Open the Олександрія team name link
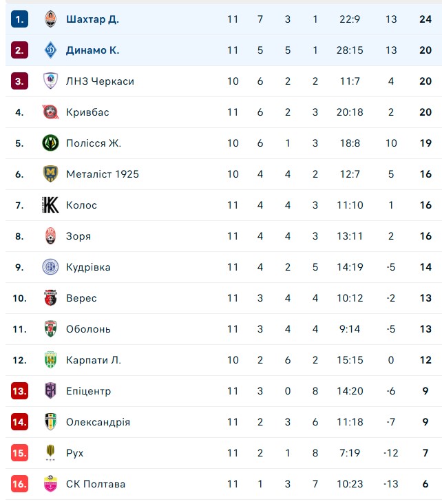Viewport: 442px width, 504px height. [x=98, y=422]
